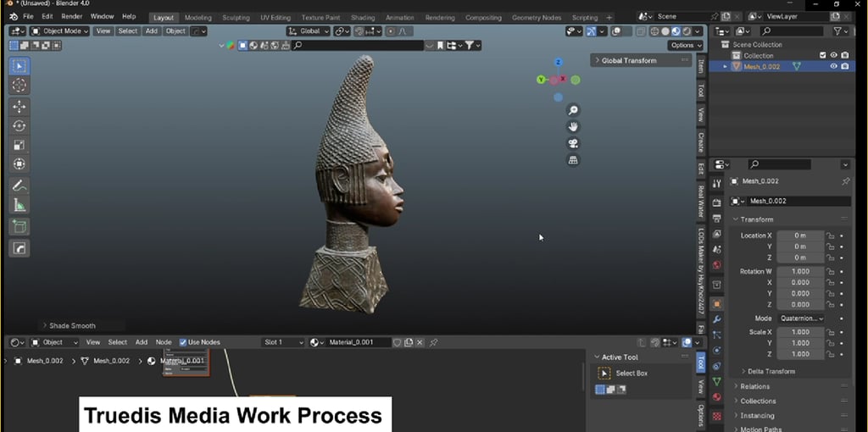Open the Object properties tab icon

(717, 304)
